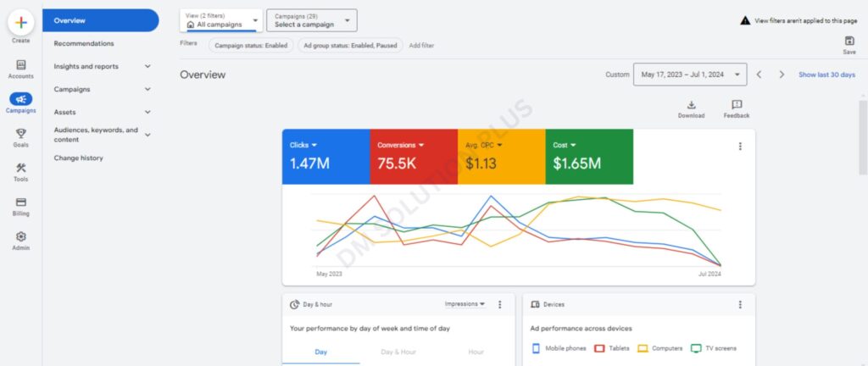
Task: Open Recommendations in the navigation menu
Action: 84,43
